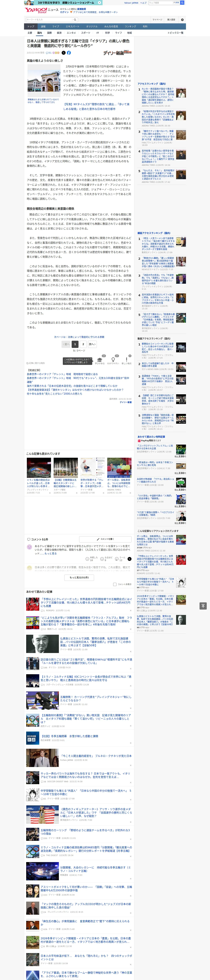Select the スポーツ category
This screenshot has width=210, height=980.
86,33
